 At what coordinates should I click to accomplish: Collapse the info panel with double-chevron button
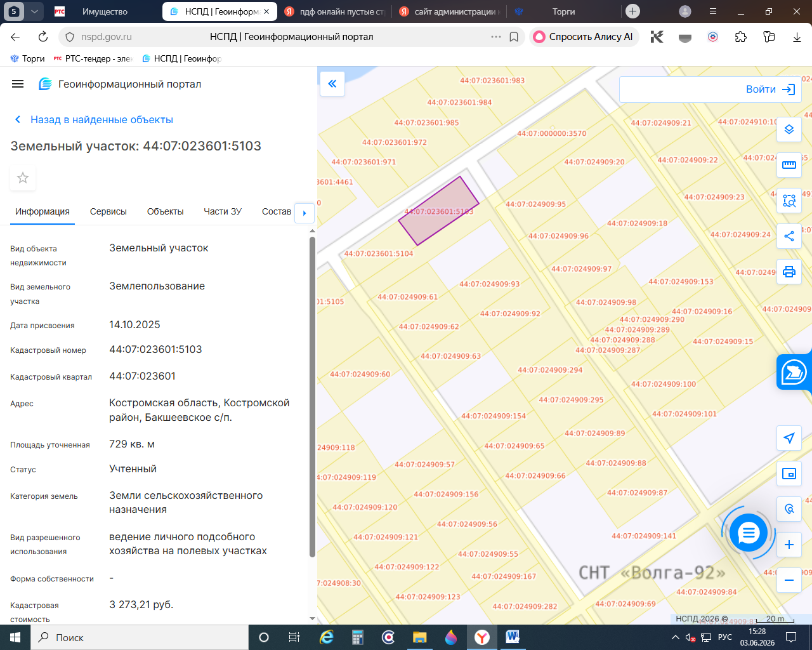click(332, 84)
